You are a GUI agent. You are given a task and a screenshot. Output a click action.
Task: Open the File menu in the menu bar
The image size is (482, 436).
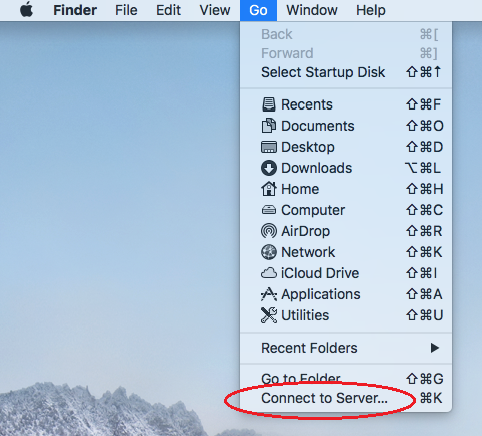point(126,10)
